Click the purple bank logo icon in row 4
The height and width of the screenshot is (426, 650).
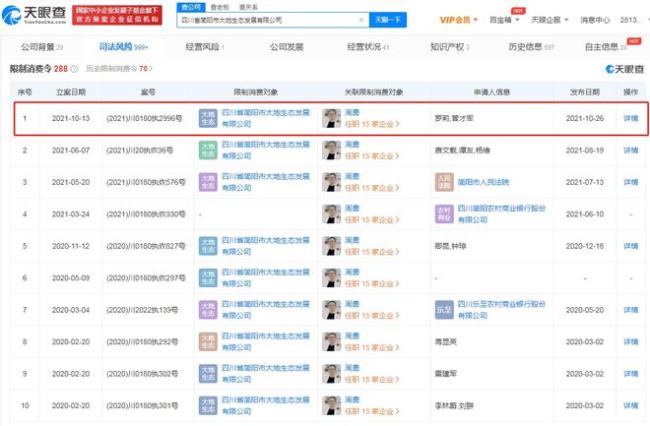coord(444,214)
